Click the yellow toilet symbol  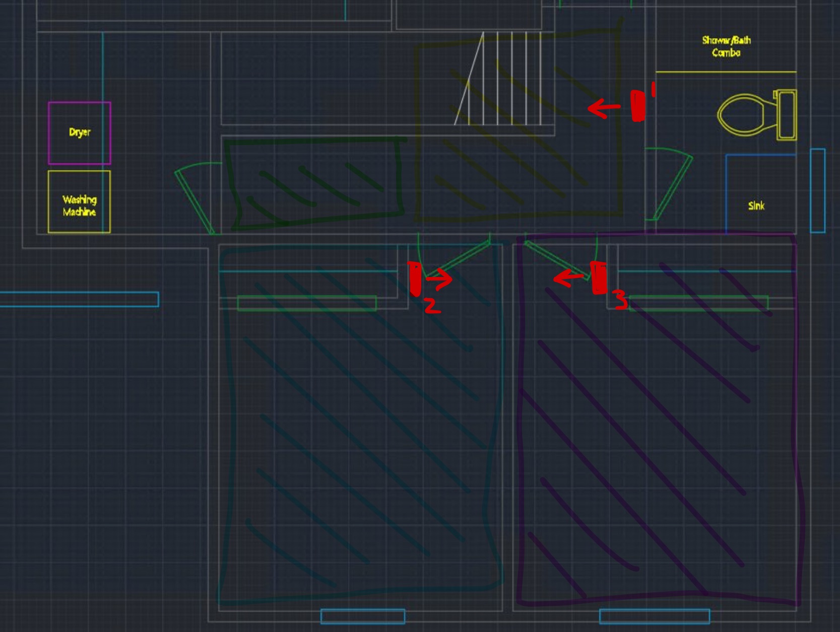point(756,115)
